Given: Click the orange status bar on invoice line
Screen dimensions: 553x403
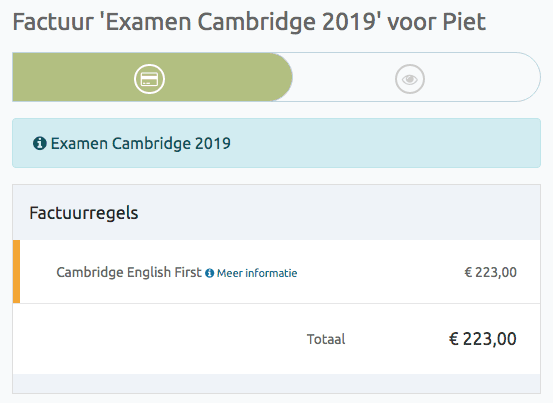Looking at the screenshot, I should click(16, 271).
